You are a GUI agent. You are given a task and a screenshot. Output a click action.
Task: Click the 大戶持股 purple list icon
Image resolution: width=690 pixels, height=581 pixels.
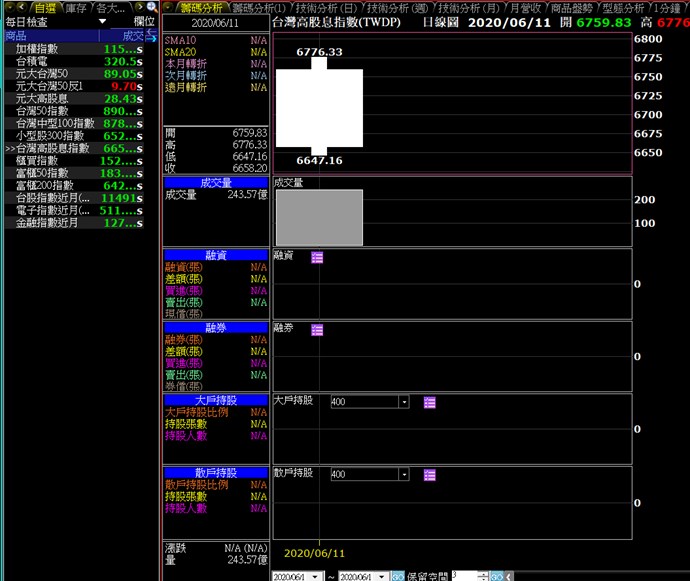(429, 402)
